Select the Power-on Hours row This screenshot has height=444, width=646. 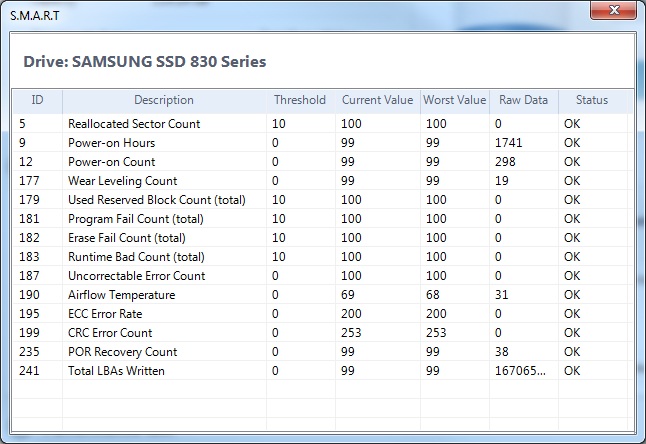coord(323,143)
